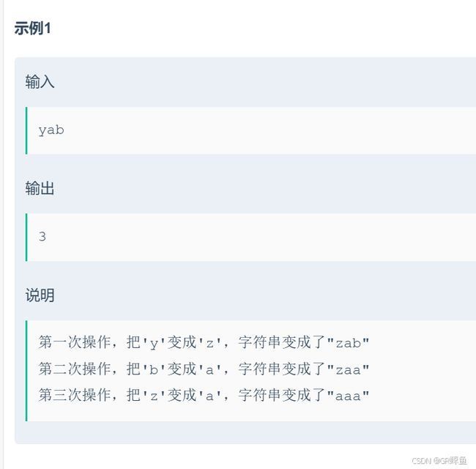The width and height of the screenshot is (476, 469).
Task: Click 字符串变成了 in the third line
Action: tap(283, 395)
